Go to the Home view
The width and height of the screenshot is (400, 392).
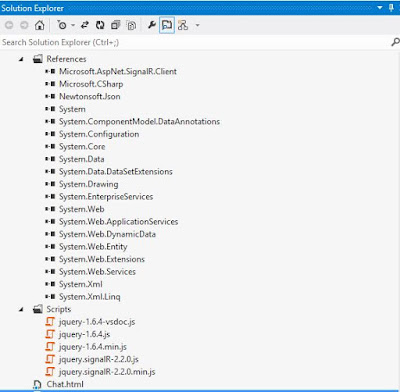click(x=40, y=25)
